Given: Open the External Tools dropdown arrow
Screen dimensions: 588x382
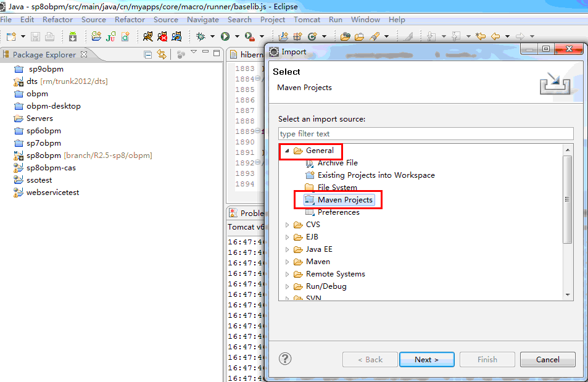Looking at the screenshot, I should click(262, 36).
